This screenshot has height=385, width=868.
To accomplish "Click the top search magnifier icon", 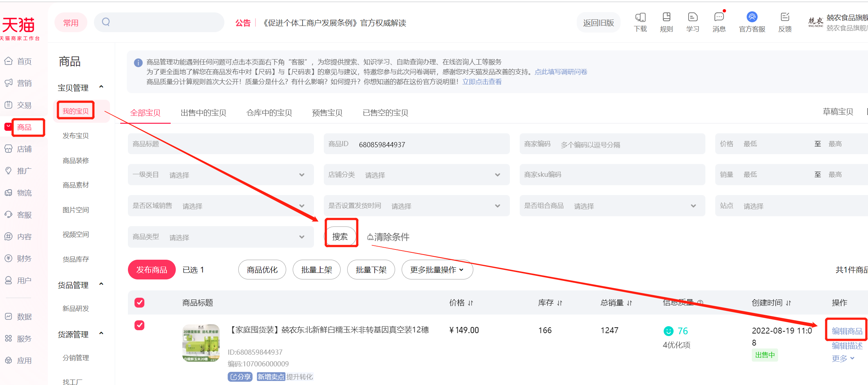I will point(106,22).
